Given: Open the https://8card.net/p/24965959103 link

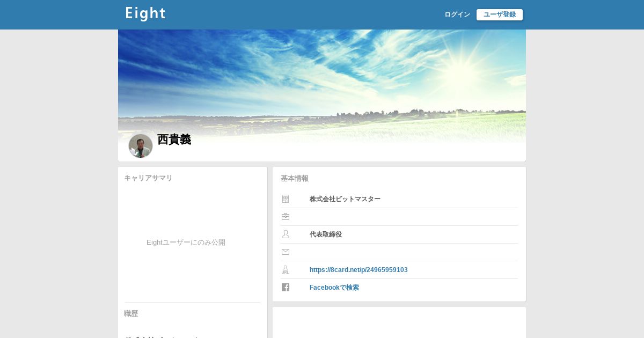Looking at the screenshot, I should (358, 270).
